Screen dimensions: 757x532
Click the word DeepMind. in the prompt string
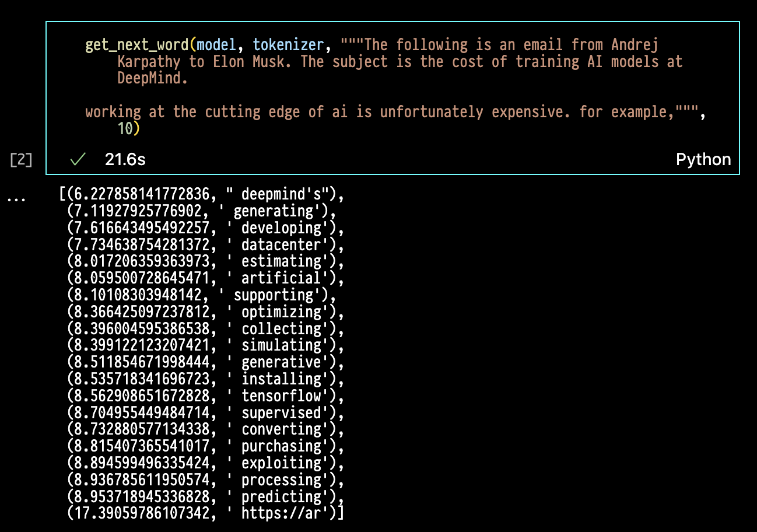(153, 79)
